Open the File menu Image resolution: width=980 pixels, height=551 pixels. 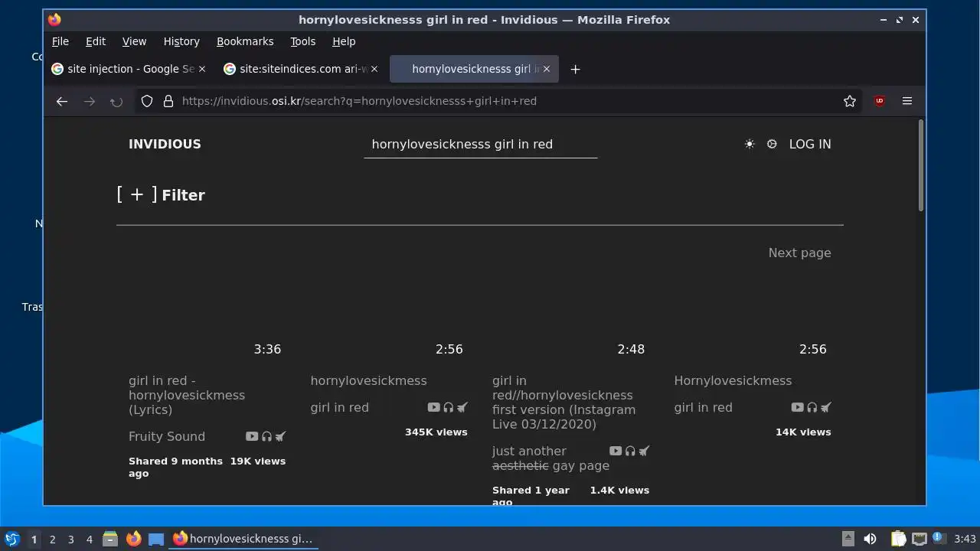pyautogui.click(x=60, y=41)
